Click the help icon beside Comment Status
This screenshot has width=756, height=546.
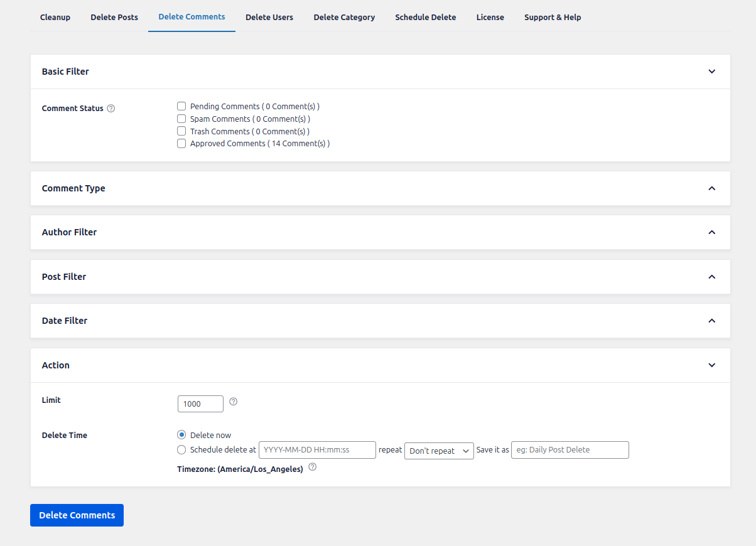point(111,108)
